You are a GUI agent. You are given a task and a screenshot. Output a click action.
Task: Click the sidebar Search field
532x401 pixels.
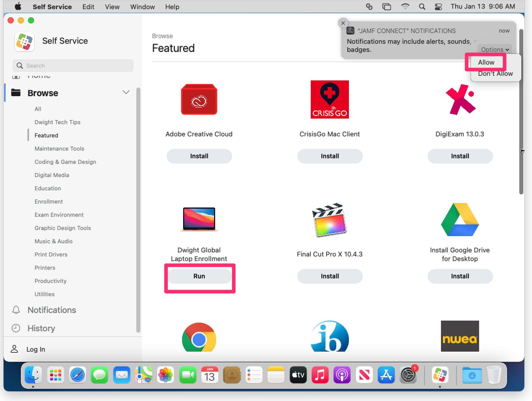pos(73,66)
